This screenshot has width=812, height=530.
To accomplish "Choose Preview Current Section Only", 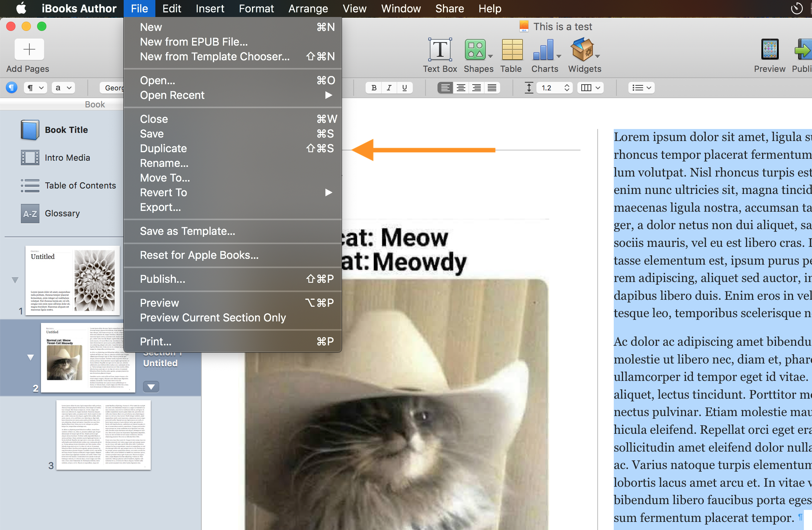I will (x=233, y=318).
